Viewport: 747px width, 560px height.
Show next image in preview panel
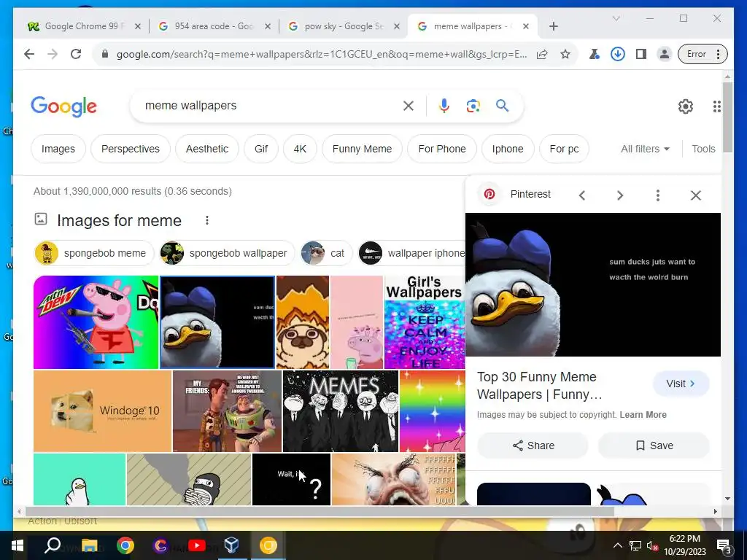pyautogui.click(x=620, y=195)
